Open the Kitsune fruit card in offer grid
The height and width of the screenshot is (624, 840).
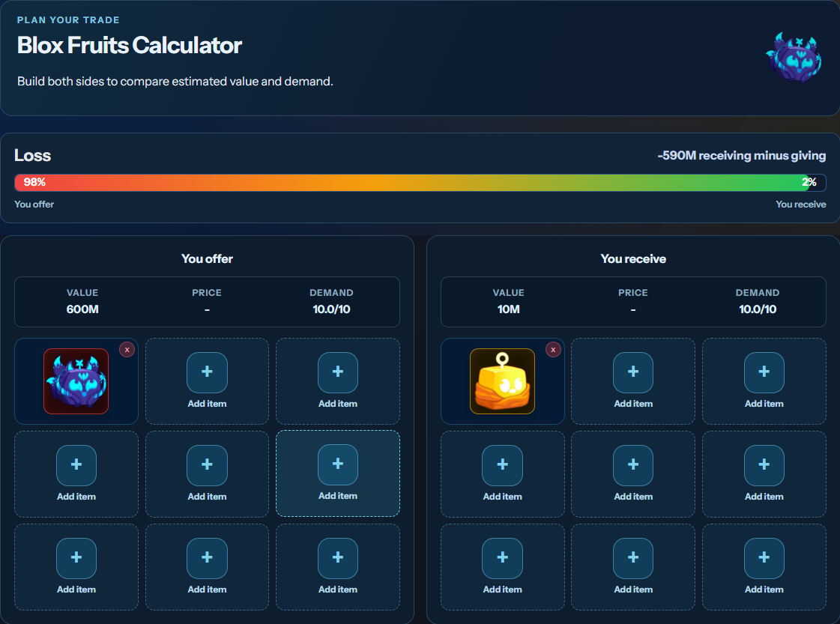point(76,381)
